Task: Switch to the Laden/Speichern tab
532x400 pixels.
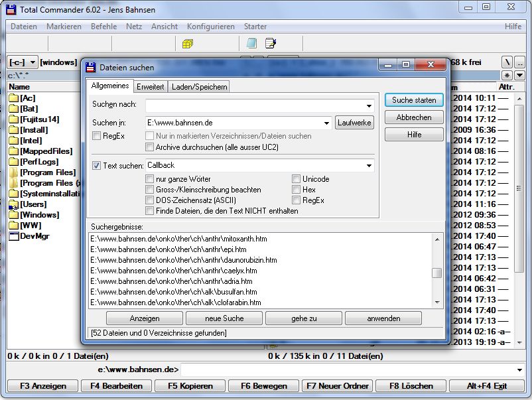Action: [200, 87]
